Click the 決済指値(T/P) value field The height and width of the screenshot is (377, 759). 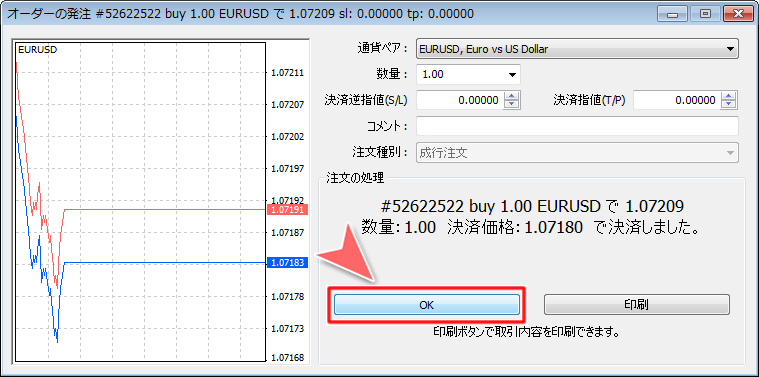pos(677,100)
